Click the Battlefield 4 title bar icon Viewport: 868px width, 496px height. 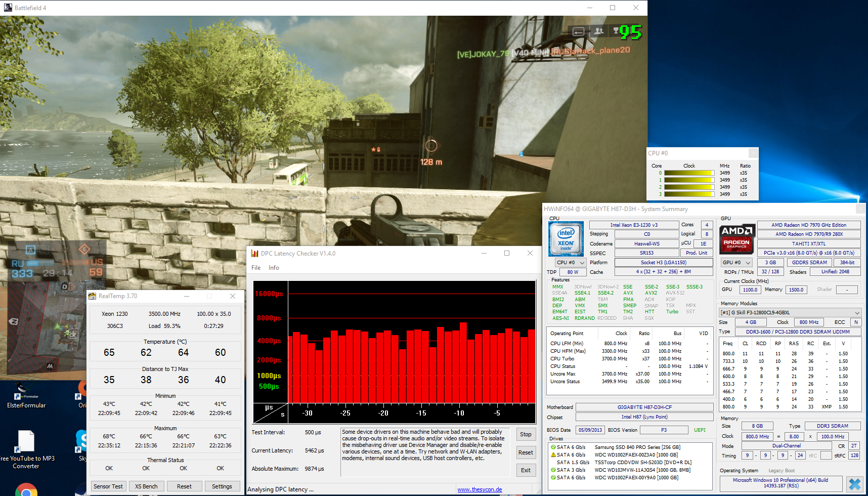point(8,8)
